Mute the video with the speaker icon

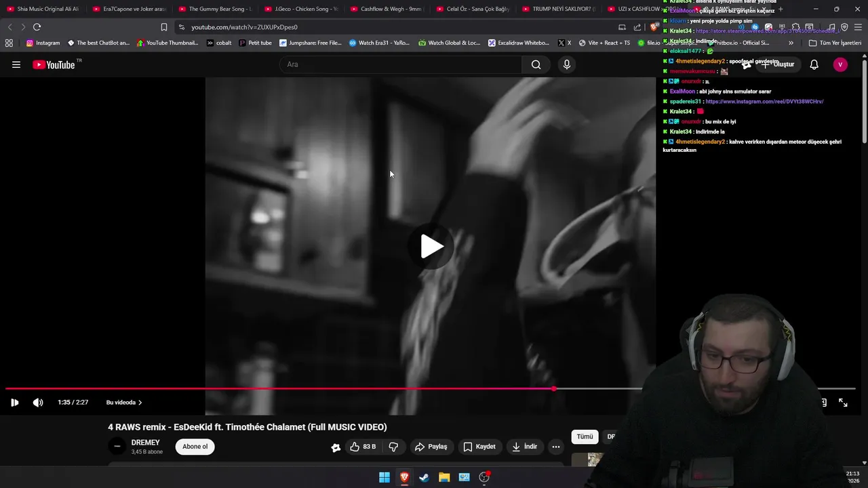pos(38,403)
